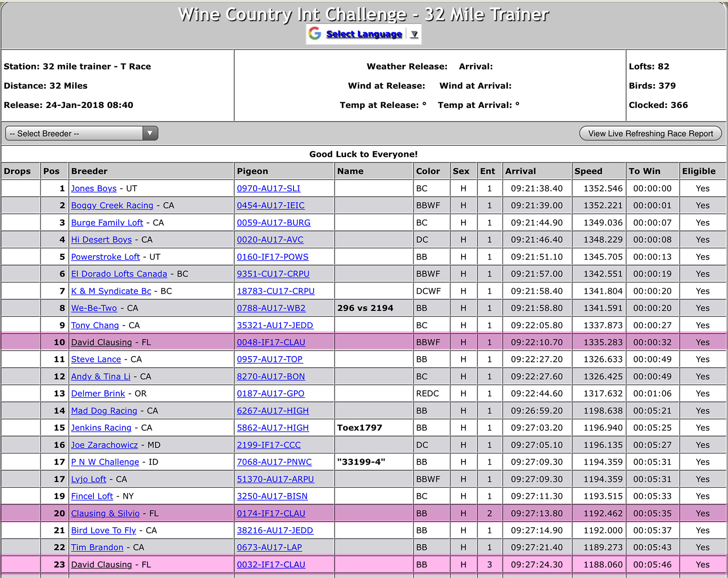Viewport: 728px width, 578px height.
Task: Open the Select Breeder dropdown
Action: click(x=75, y=133)
